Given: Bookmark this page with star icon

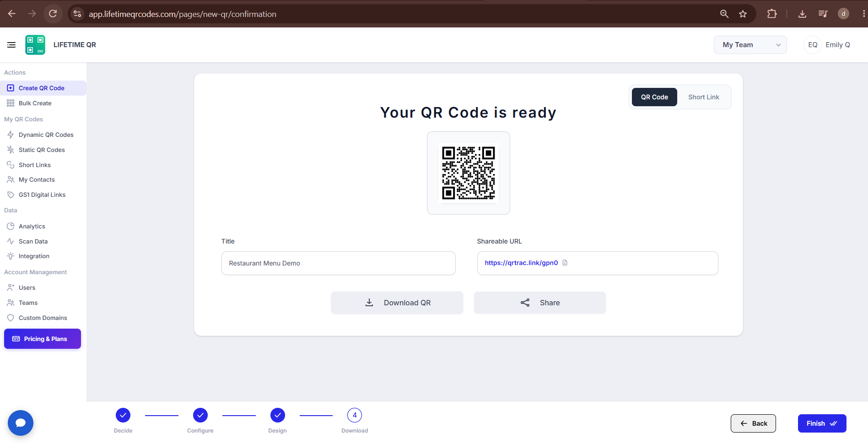Looking at the screenshot, I should (743, 14).
